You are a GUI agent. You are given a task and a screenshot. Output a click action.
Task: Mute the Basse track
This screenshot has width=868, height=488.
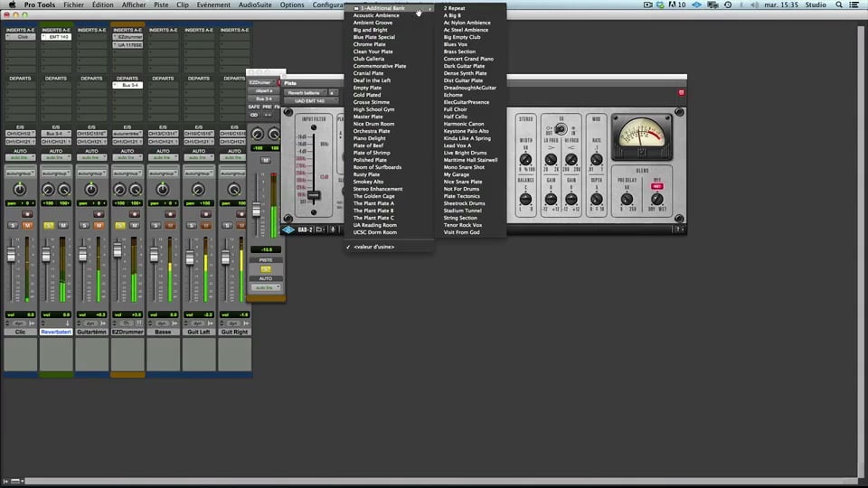click(170, 225)
